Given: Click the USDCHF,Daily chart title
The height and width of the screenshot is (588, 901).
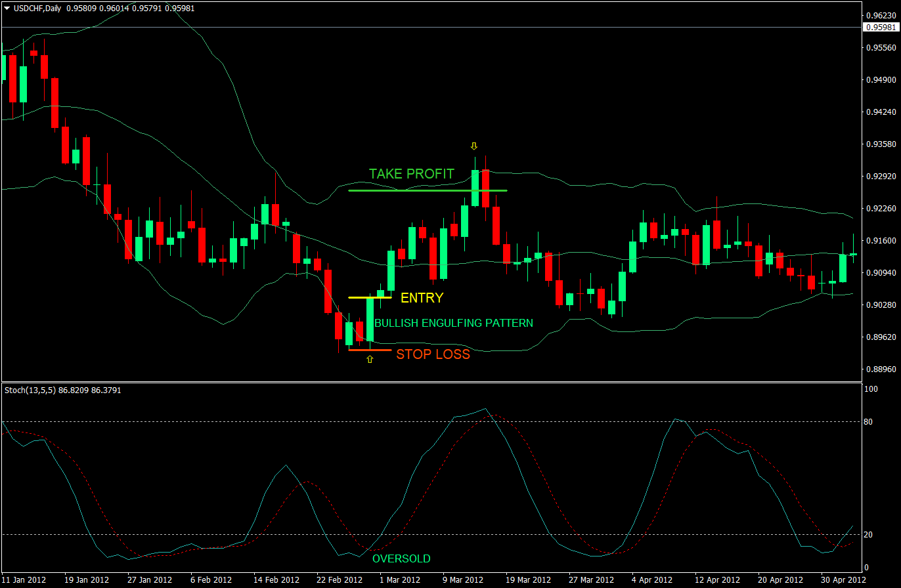Looking at the screenshot, I should tap(37, 9).
